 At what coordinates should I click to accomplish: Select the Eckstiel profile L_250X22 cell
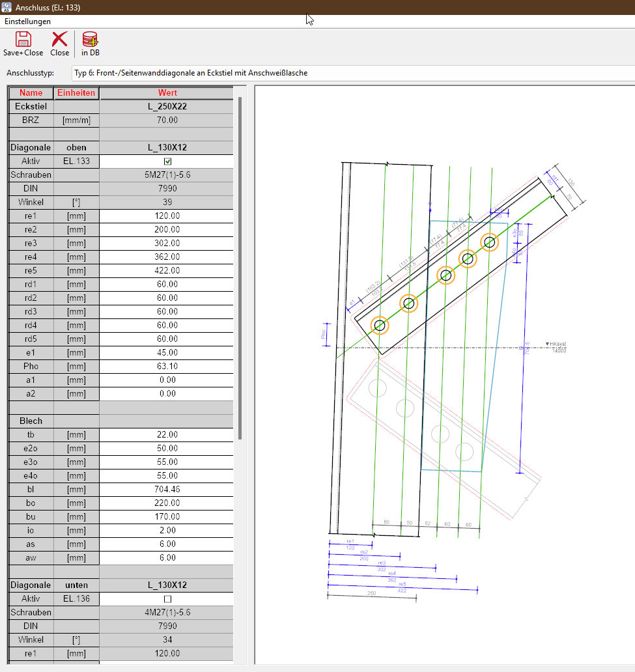167,106
